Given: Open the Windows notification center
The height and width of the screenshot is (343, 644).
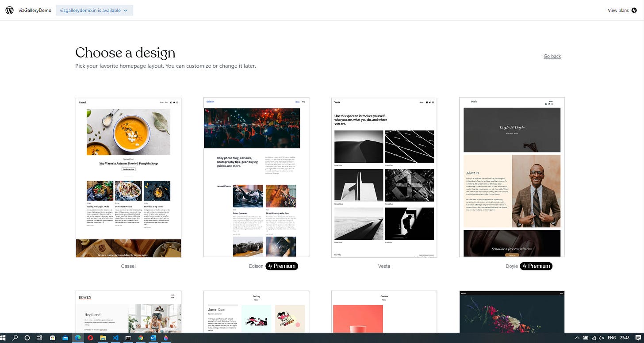Looking at the screenshot, I should click(638, 338).
